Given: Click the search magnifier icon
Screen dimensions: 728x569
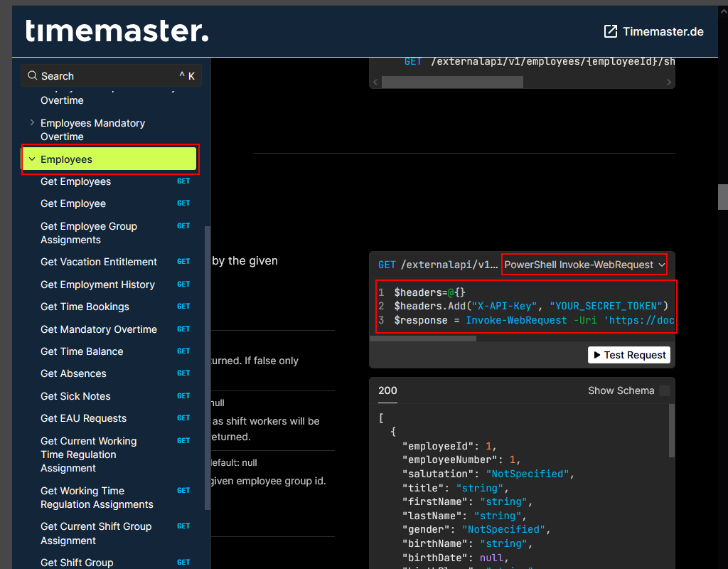Looking at the screenshot, I should click(x=32, y=75).
